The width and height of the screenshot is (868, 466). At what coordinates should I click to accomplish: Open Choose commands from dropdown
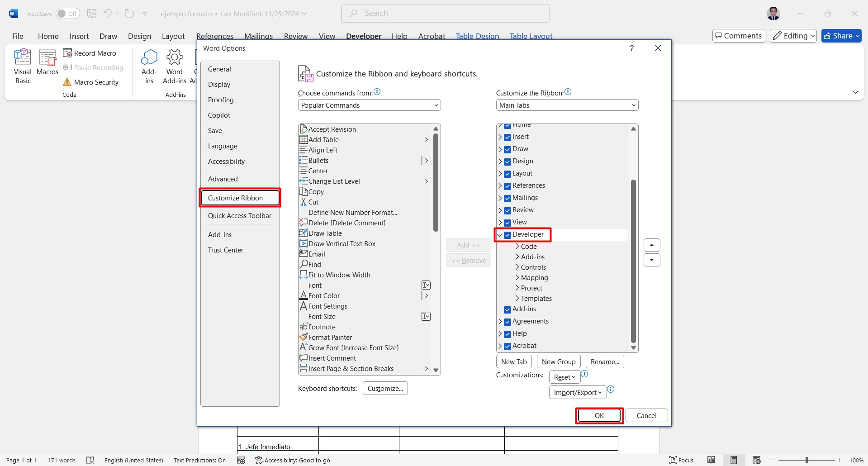pyautogui.click(x=369, y=105)
